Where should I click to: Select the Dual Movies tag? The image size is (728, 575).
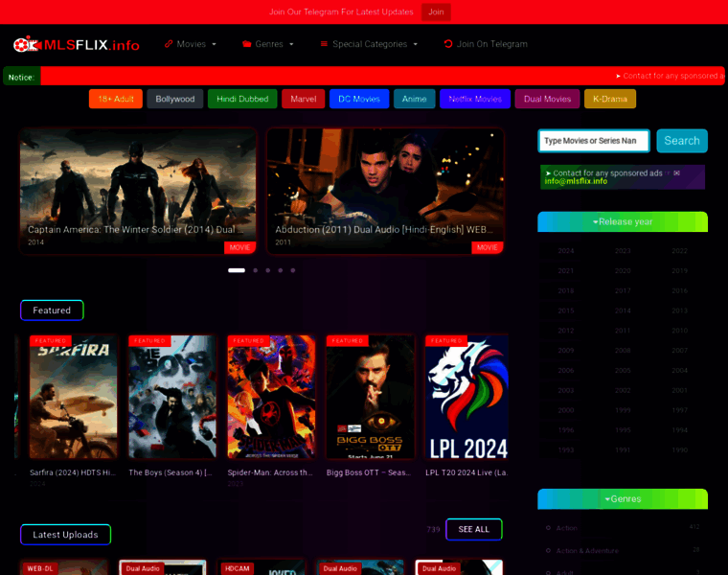coord(547,99)
